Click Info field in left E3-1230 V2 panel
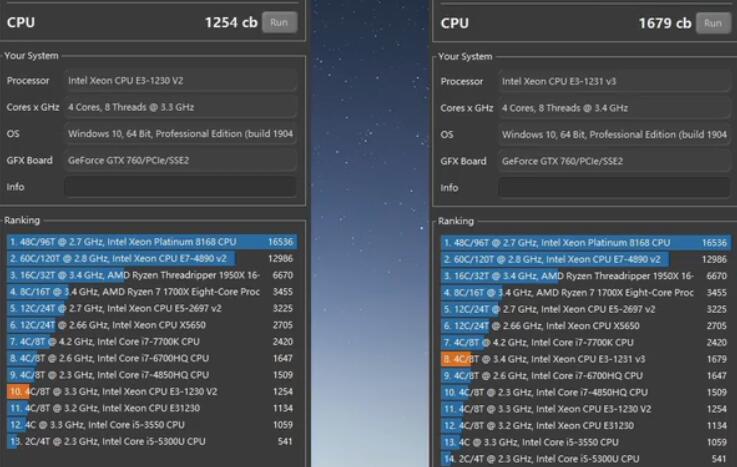The width and height of the screenshot is (737, 467). click(180, 187)
